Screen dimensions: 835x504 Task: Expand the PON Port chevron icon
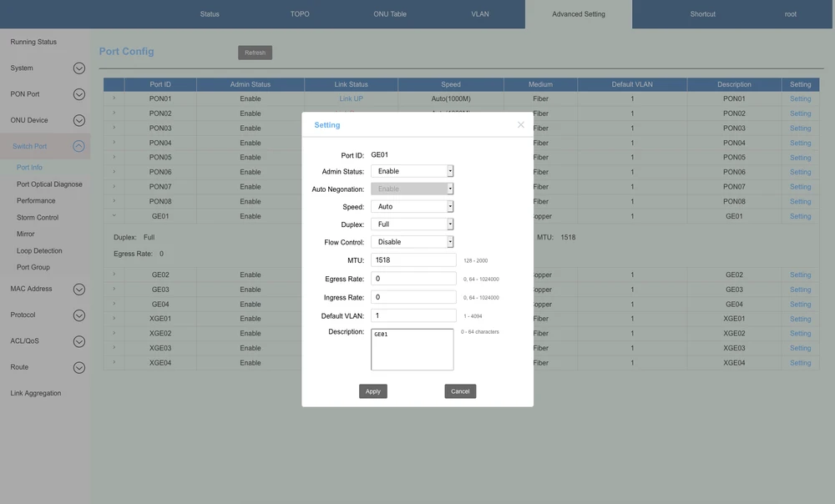pos(78,94)
